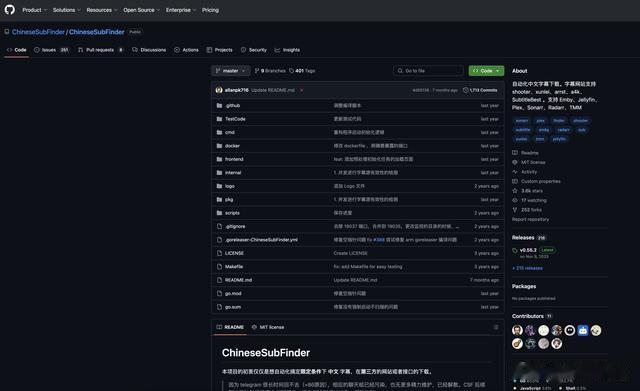Click the stars count in About
Image resolution: width=640 pixels, height=391 pixels.
(527, 191)
